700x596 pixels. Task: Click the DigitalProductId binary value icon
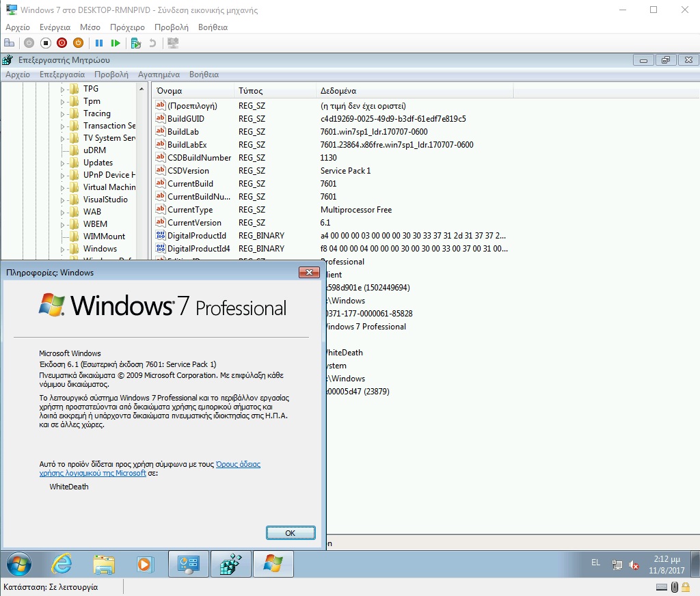pos(160,235)
